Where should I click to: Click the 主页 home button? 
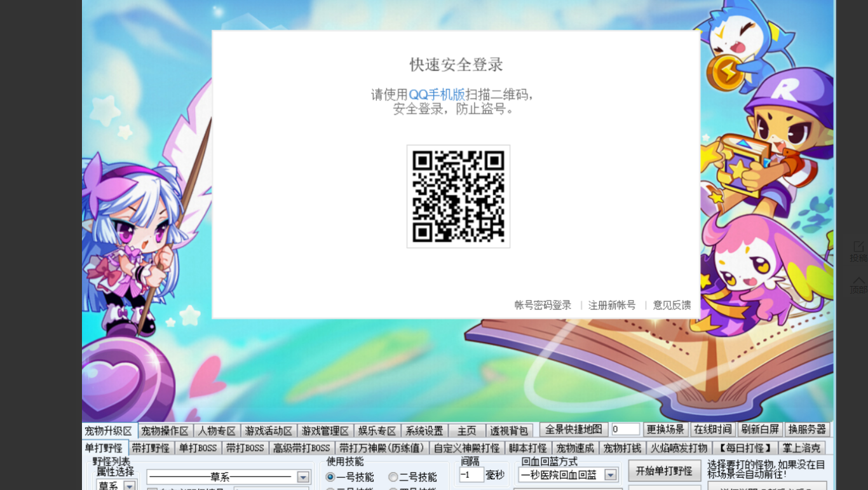tap(467, 431)
